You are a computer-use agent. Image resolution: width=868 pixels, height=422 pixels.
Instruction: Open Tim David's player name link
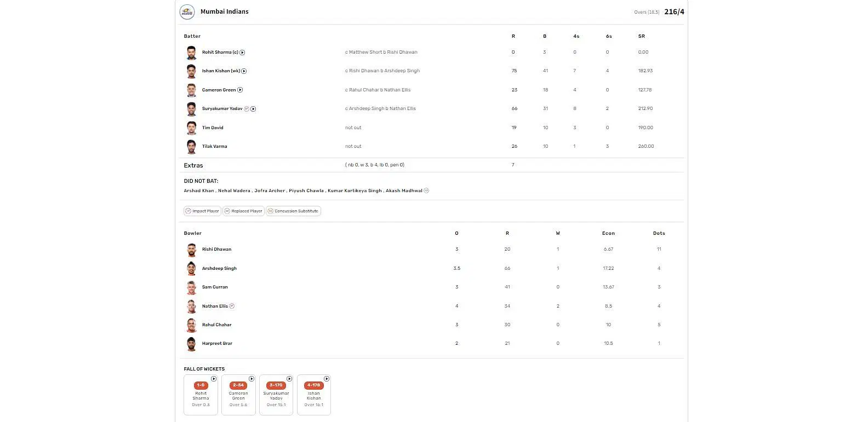tap(213, 128)
